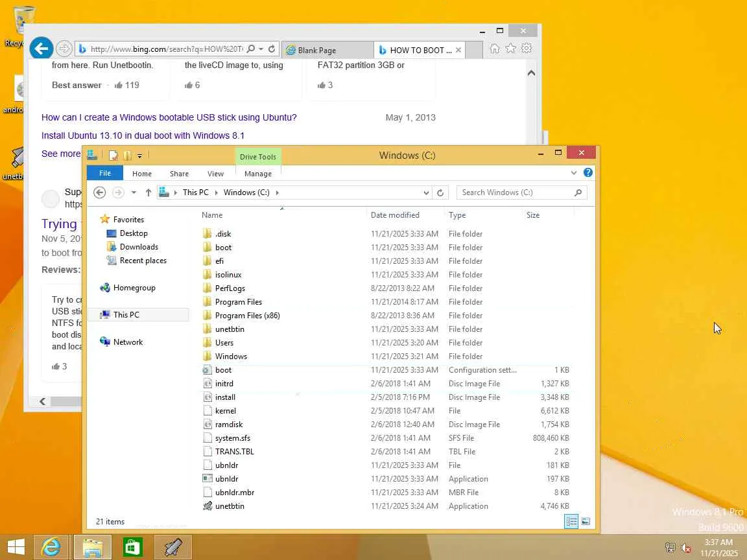Switch to the Blank Page browser tab
Screen dimensions: 747x560
(327, 50)
